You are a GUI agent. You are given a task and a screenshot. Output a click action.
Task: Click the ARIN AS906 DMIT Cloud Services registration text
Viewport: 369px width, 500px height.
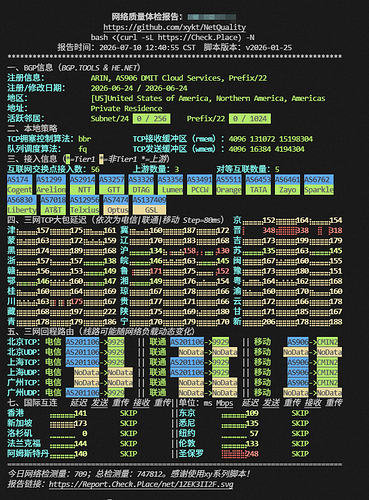(179, 78)
